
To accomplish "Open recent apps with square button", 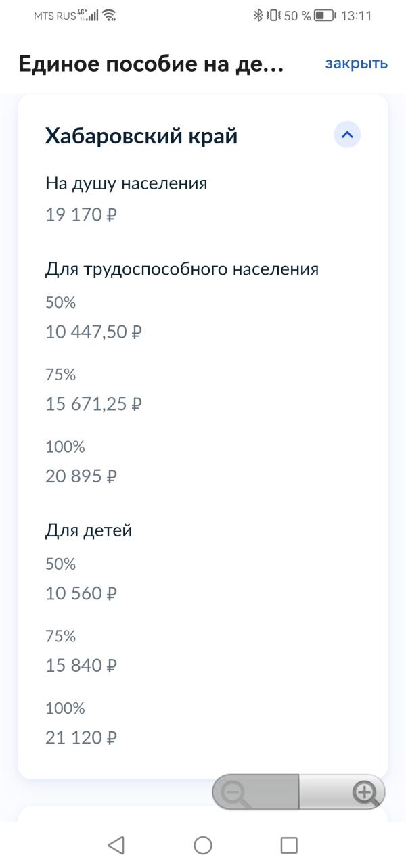I will click(x=289, y=845).
